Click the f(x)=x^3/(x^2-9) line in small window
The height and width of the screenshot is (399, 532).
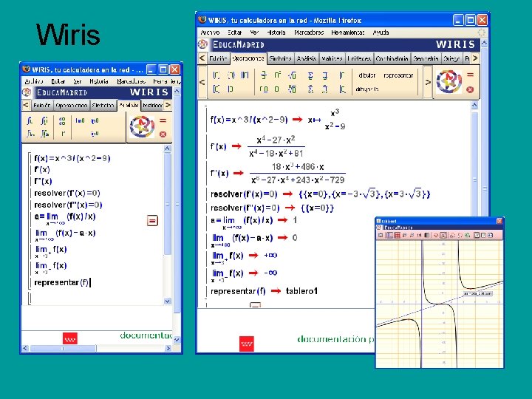pos(72,158)
